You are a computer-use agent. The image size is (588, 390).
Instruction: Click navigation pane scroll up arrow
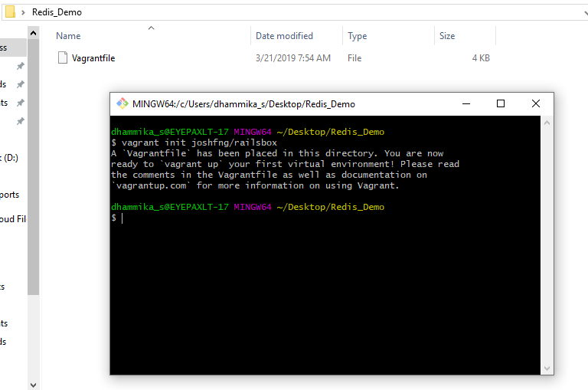[33, 34]
